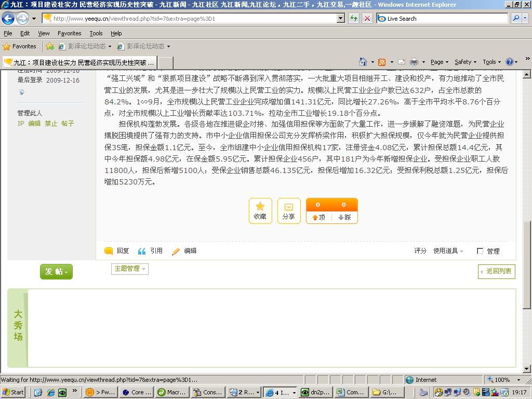
Task: Click the scrollbar down arrow
Action: [x=527, y=369]
